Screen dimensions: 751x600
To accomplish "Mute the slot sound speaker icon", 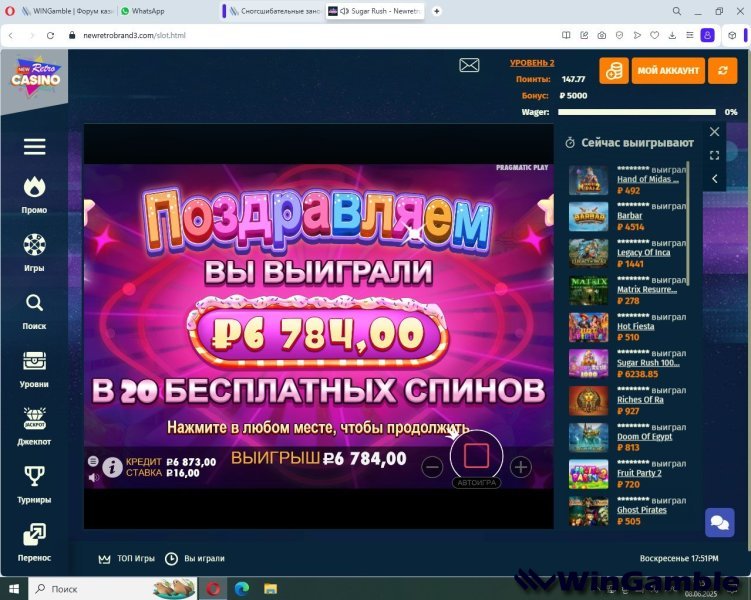I will pos(94,477).
